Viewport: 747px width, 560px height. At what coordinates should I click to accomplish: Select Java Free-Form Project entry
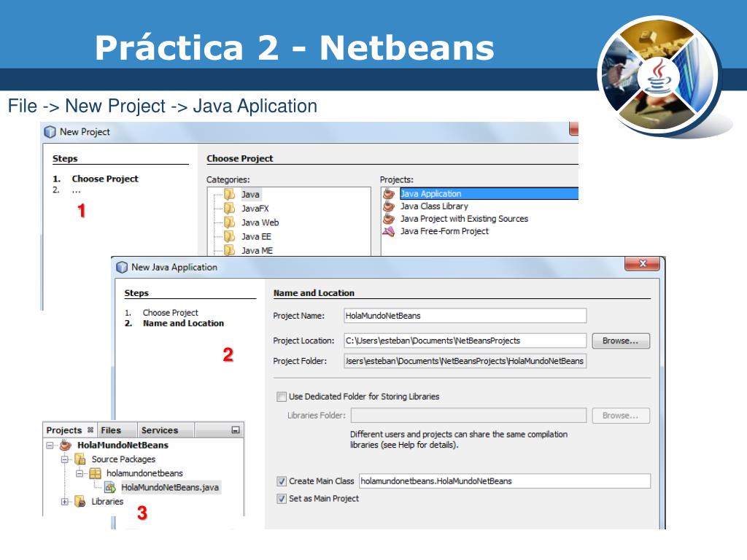[444, 231]
